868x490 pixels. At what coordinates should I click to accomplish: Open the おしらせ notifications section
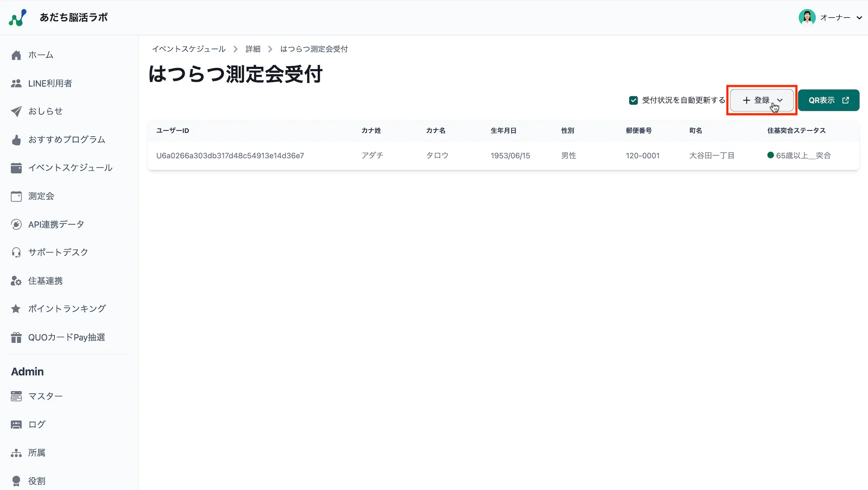click(x=45, y=111)
